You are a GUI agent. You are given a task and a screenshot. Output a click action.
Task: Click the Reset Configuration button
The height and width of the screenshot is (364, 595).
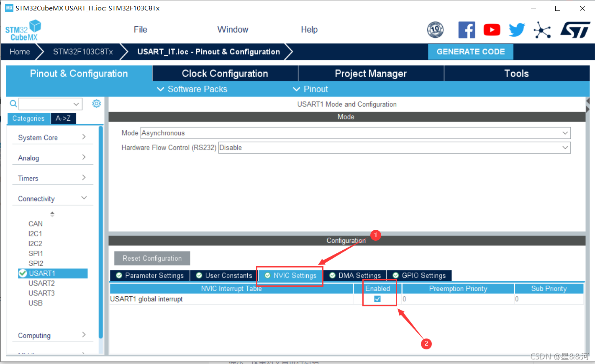[x=152, y=258]
